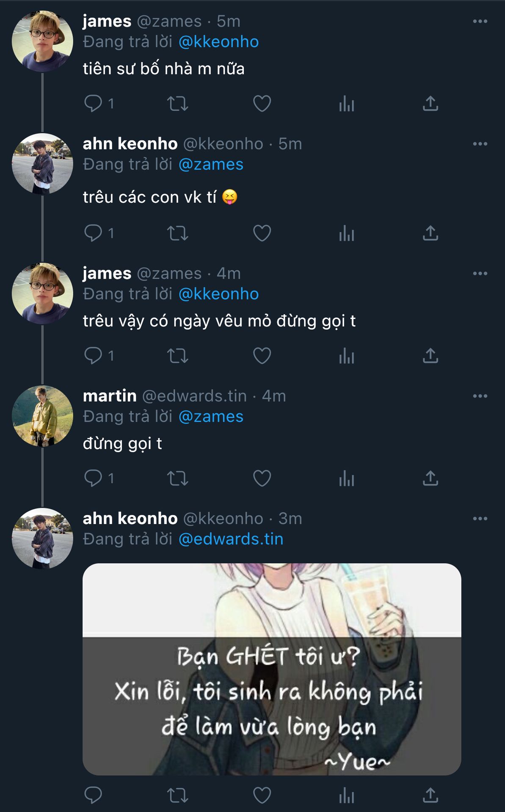Like martin's "đừng gọi t" tweet
This screenshot has width=505, height=812.
262,478
